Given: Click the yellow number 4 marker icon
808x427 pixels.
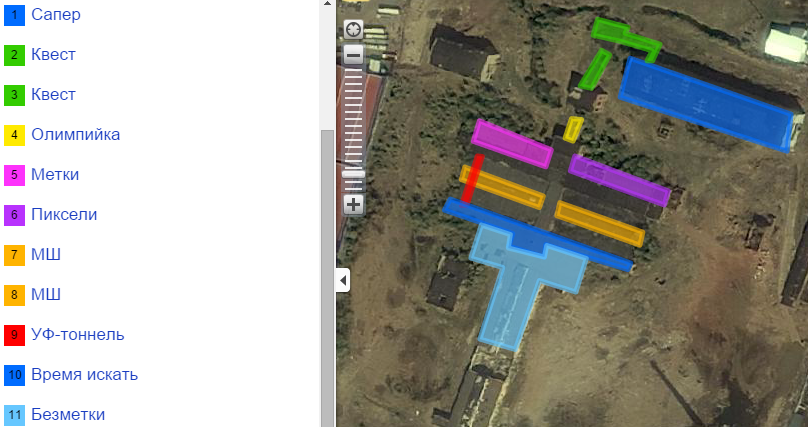Looking at the screenshot, I should coord(14,135).
